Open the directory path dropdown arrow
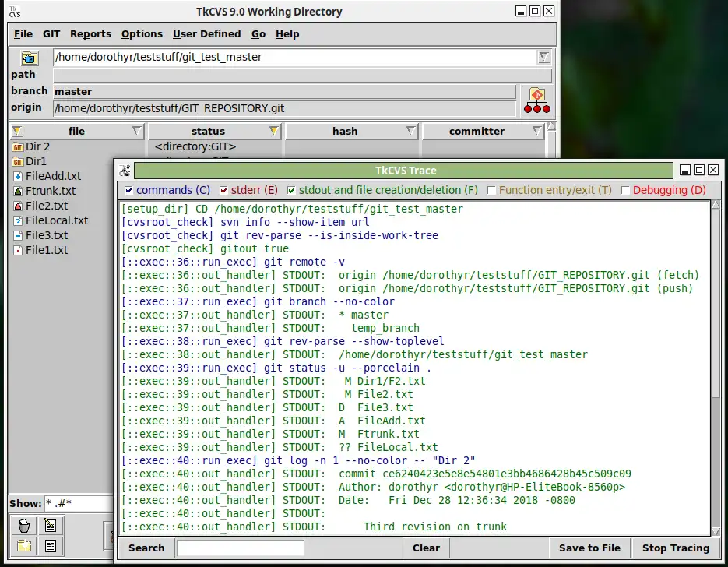 544,57
